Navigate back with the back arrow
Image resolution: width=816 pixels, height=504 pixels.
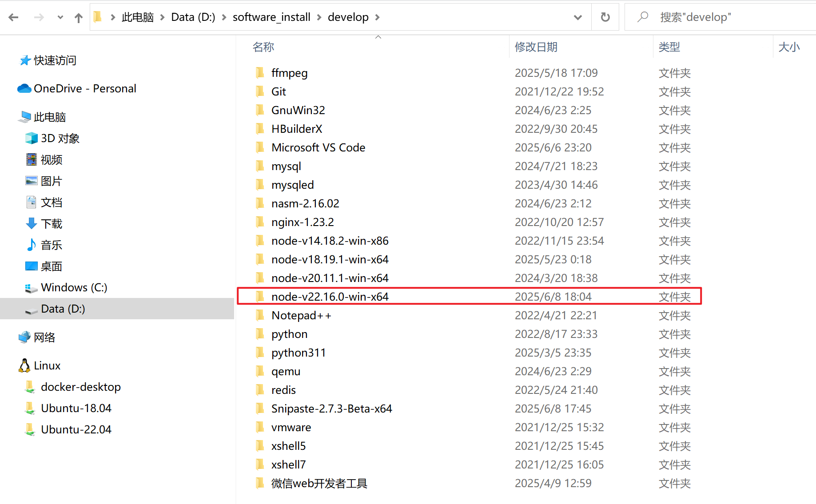coord(14,17)
